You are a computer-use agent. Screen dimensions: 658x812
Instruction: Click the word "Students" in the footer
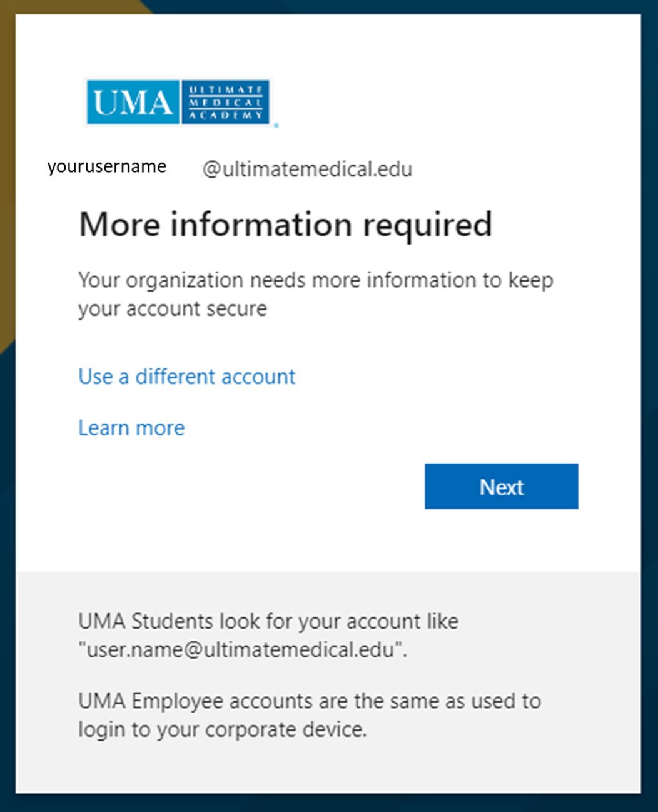(x=172, y=621)
